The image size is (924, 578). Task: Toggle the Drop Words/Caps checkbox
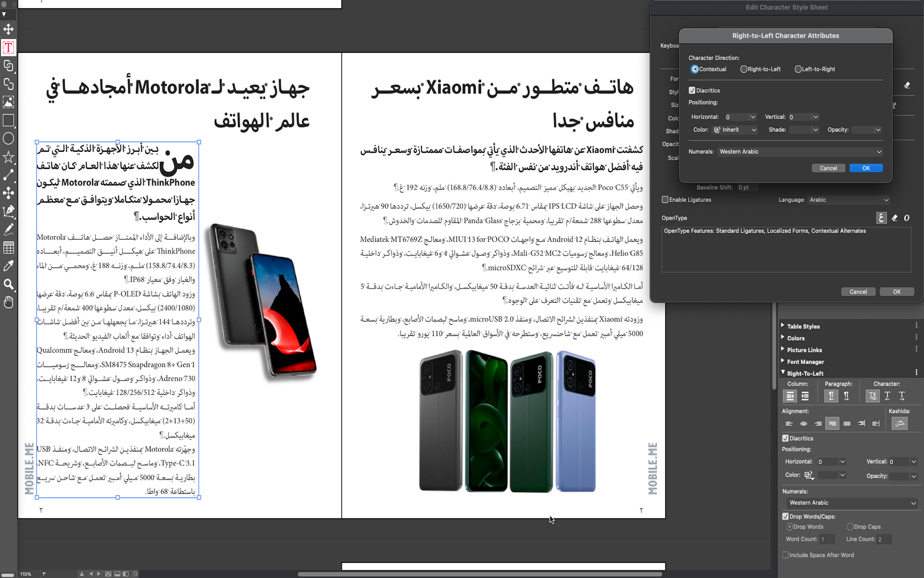coord(785,517)
